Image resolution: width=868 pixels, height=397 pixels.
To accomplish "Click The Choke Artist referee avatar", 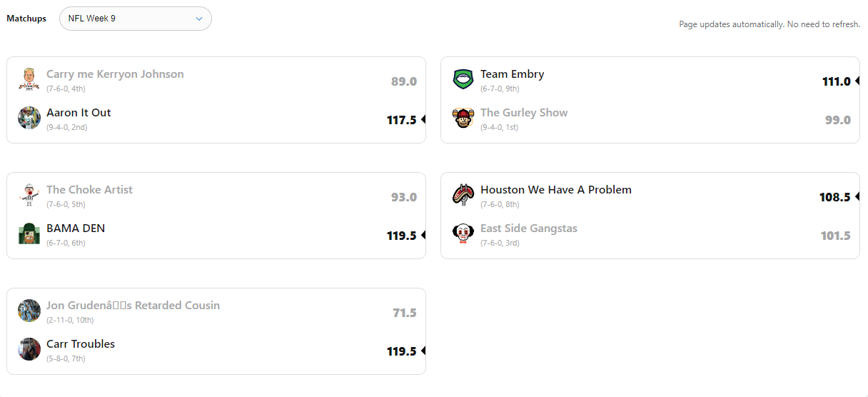I will 29,195.
